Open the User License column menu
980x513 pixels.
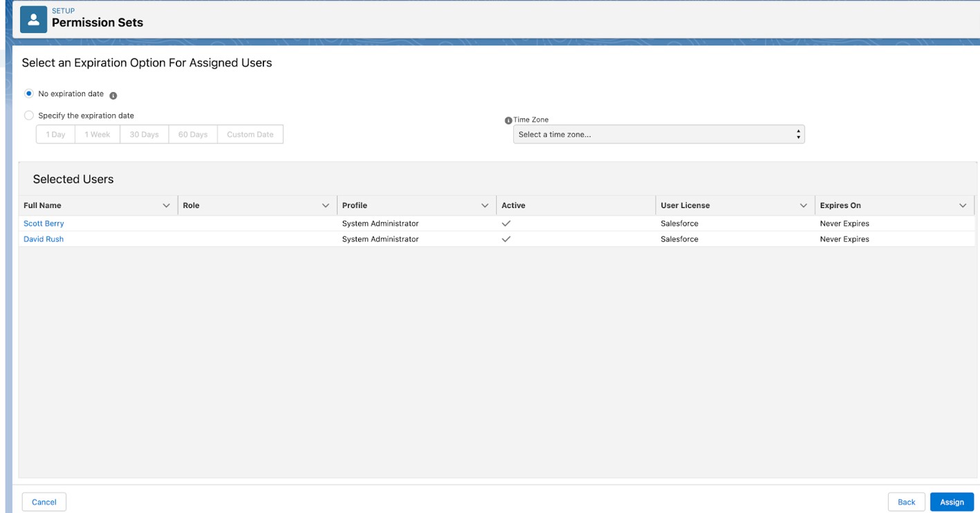click(x=804, y=205)
